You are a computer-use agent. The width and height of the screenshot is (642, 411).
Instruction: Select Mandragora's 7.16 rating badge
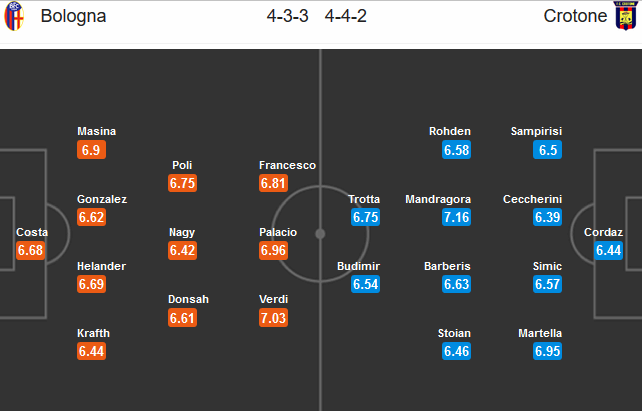point(457,217)
